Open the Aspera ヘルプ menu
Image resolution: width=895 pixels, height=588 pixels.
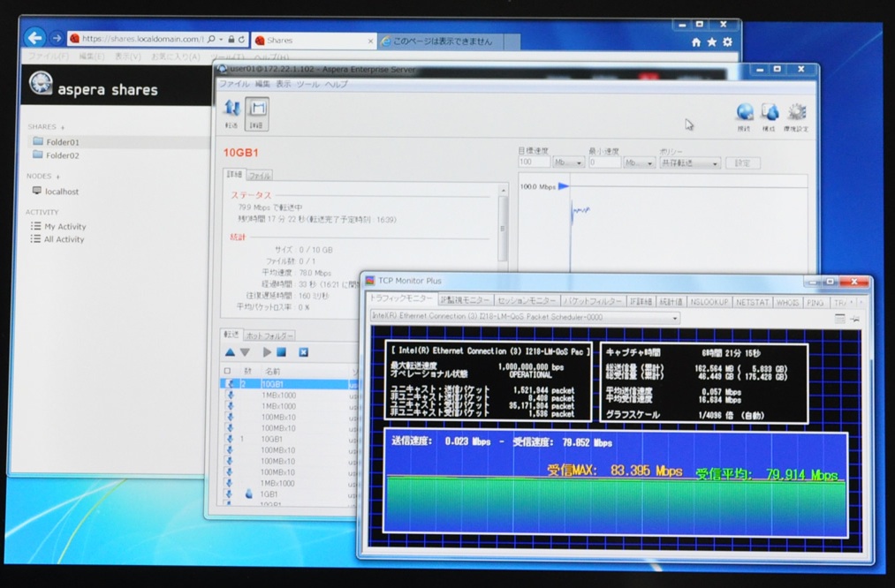tap(337, 84)
